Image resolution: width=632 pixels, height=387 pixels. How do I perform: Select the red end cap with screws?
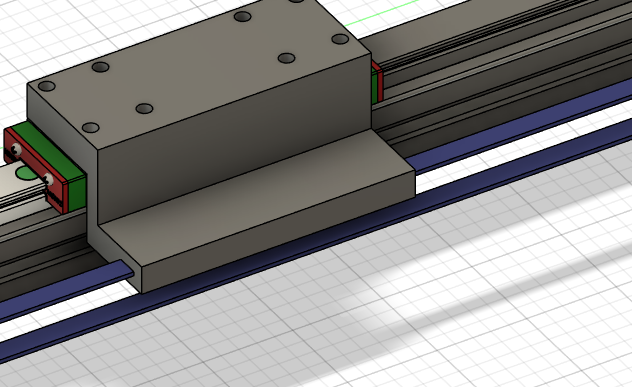click(x=34, y=169)
